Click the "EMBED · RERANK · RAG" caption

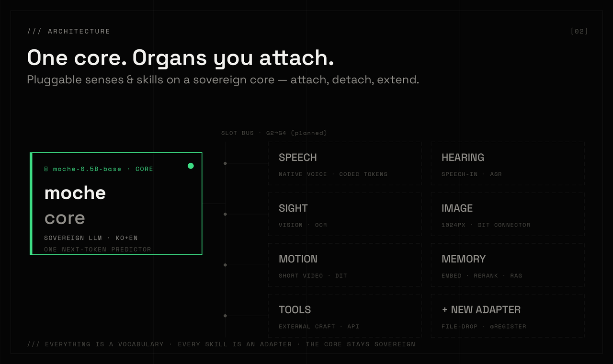(482, 276)
